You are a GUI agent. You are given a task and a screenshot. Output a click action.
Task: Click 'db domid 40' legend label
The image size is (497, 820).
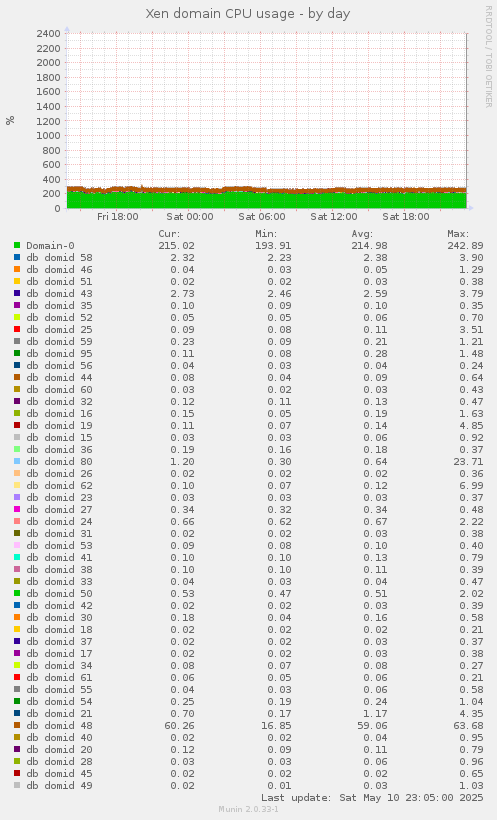59,737
